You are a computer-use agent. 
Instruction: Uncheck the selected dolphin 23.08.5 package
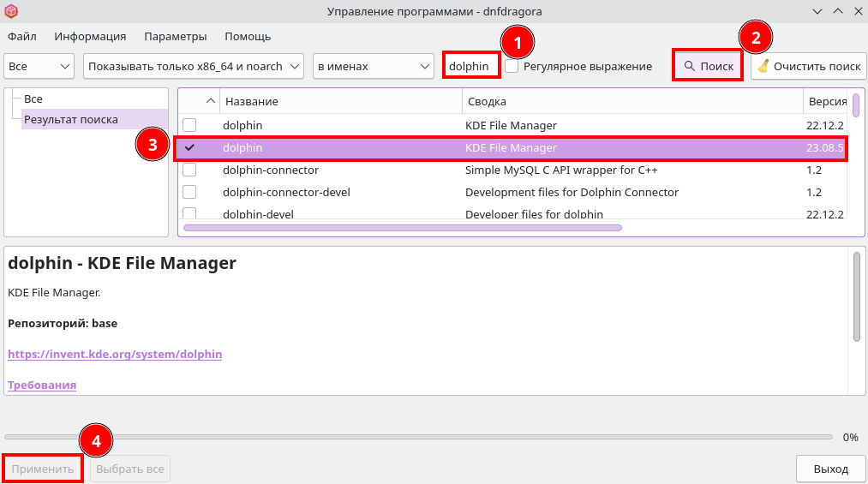pos(189,147)
